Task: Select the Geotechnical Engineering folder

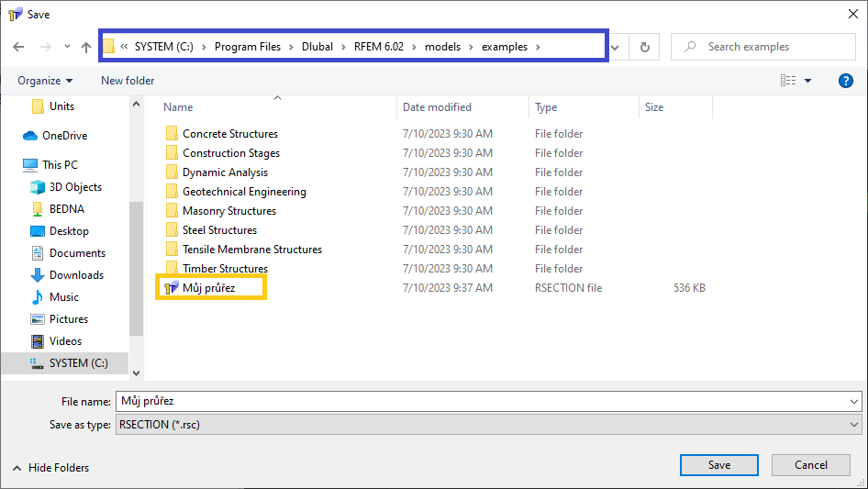Action: tap(244, 192)
